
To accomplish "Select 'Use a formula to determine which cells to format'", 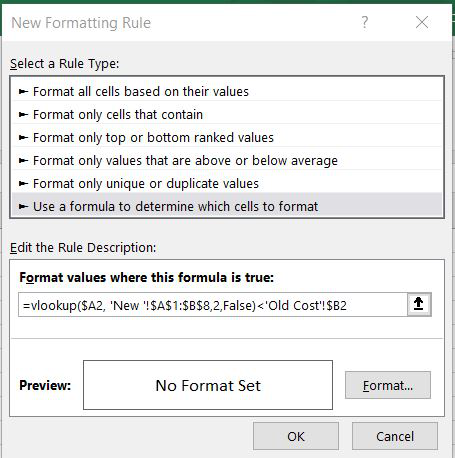I will tap(227, 206).
